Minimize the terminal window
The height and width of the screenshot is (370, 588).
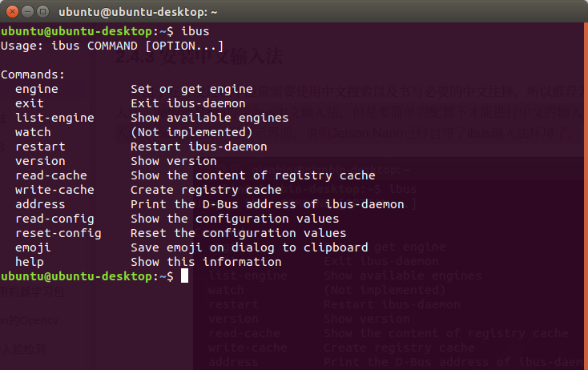point(27,12)
